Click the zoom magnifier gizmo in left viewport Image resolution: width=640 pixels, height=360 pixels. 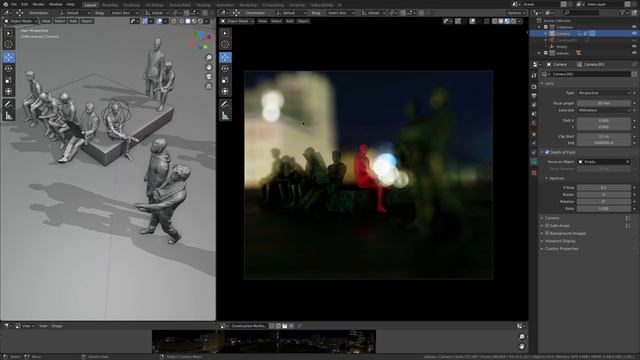(209, 58)
